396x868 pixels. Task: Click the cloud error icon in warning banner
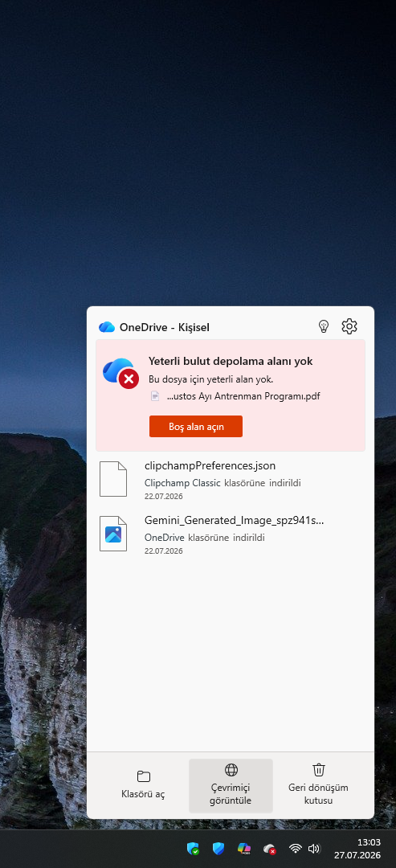coord(120,374)
